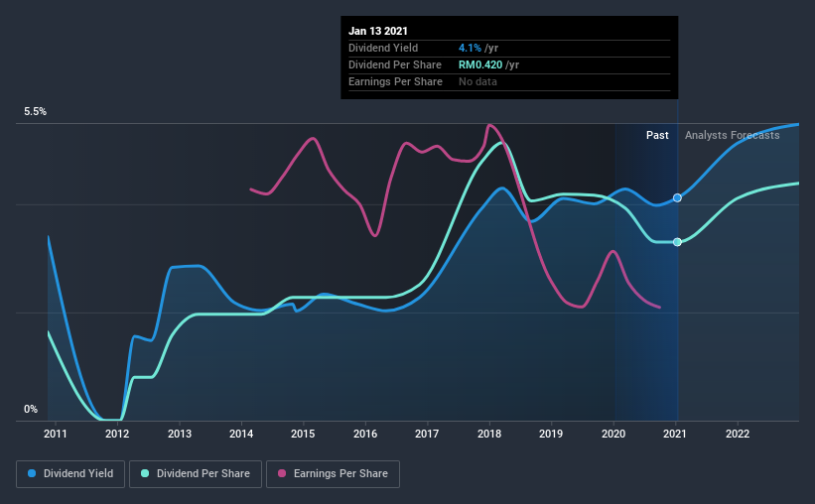Click the Earnings Per Share row label in tooltip

point(395,81)
